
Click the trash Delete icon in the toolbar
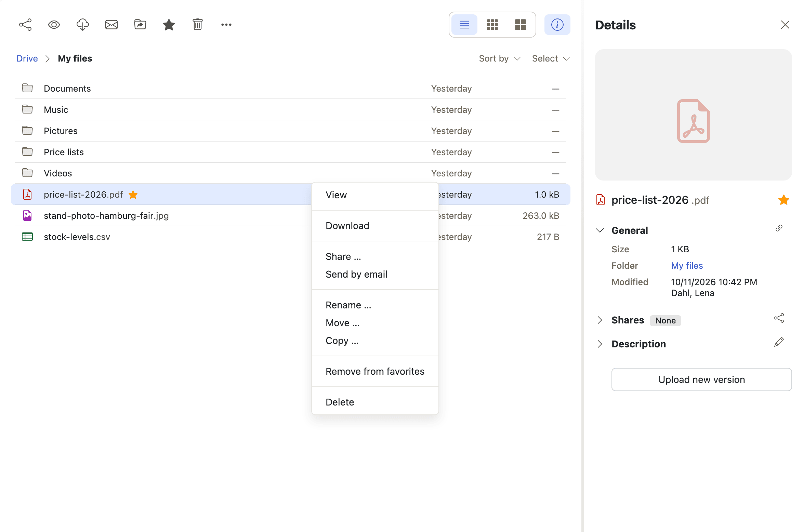pyautogui.click(x=198, y=25)
